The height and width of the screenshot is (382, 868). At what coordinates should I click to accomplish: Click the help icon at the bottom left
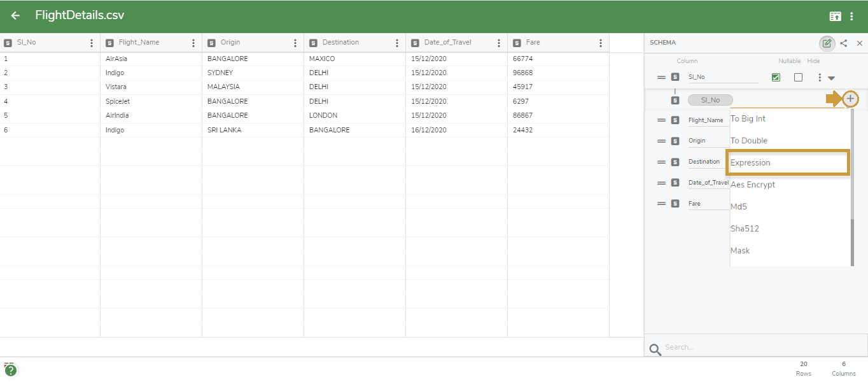(x=11, y=369)
